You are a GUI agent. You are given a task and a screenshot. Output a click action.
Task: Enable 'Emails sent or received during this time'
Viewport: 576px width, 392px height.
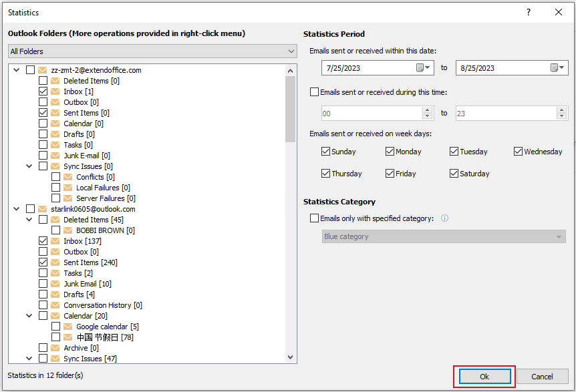pos(314,92)
